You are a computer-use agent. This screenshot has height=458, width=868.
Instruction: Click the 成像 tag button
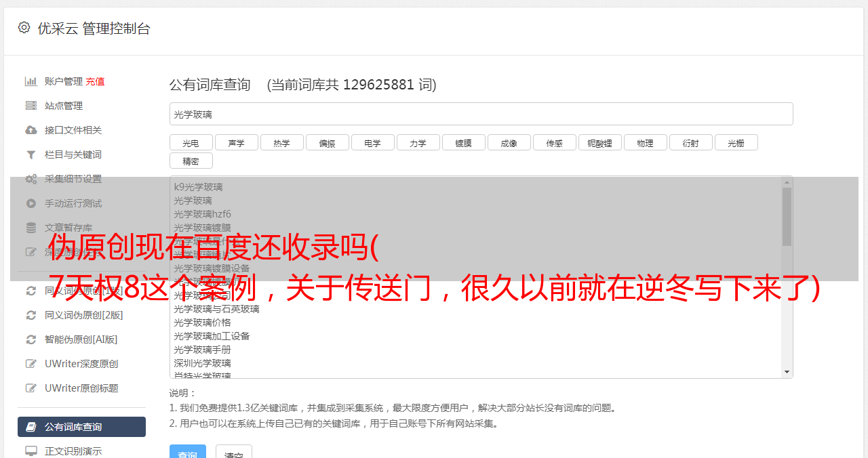[x=509, y=142]
